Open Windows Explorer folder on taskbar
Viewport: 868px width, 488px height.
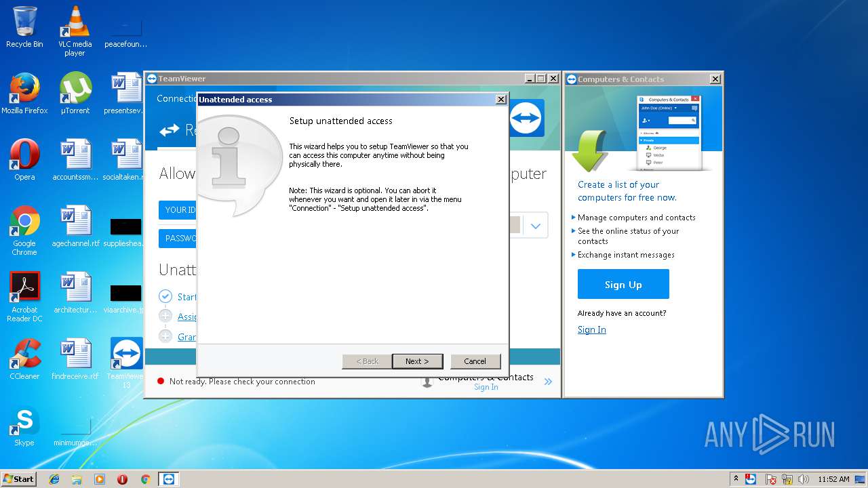77,479
